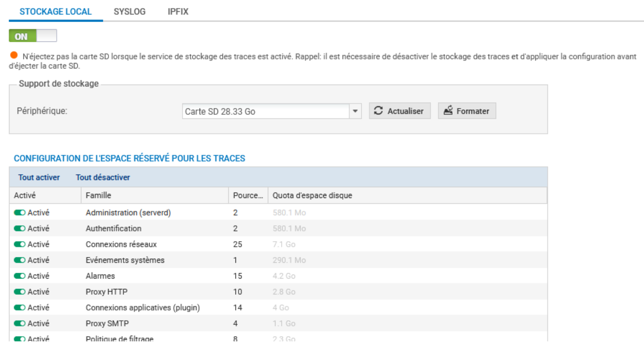Click the orange warning indicator icon
Image resolution: width=644 pixels, height=351 pixels.
[14, 55]
